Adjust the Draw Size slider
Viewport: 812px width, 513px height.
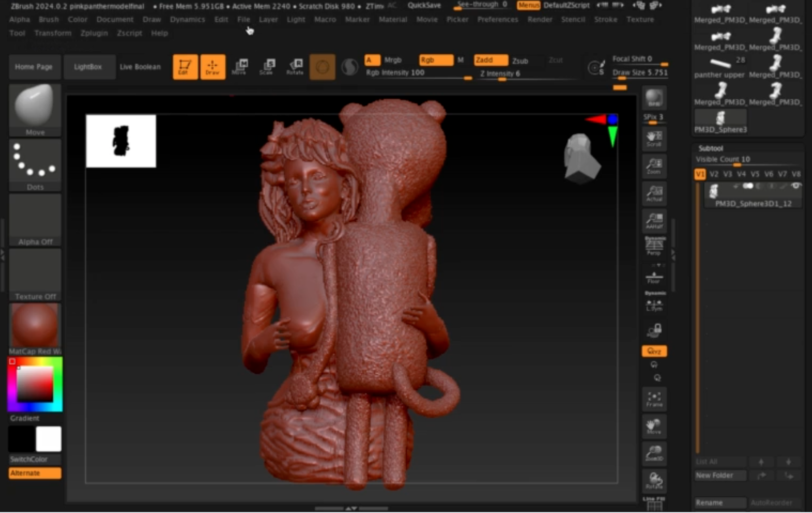point(640,74)
